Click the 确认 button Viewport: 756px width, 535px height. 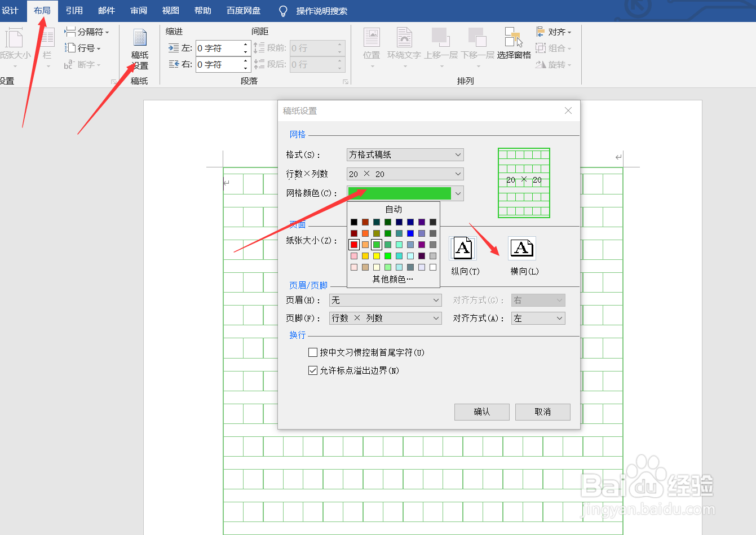pyautogui.click(x=482, y=412)
